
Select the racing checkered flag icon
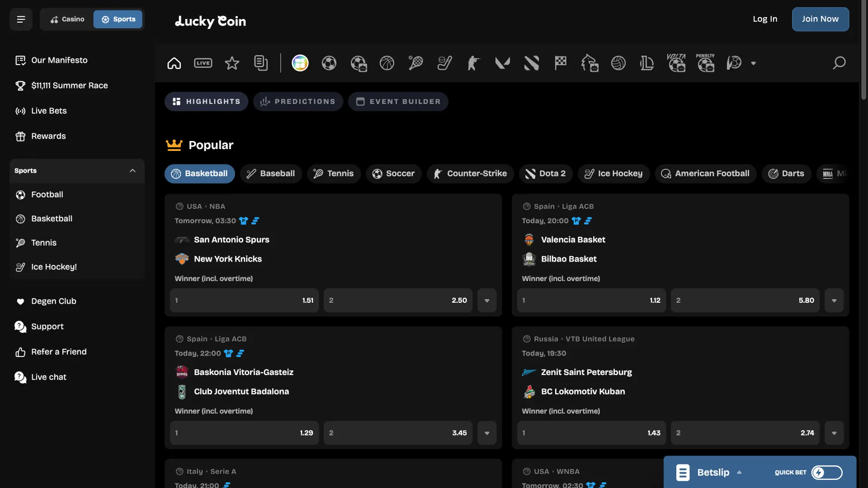click(x=561, y=63)
